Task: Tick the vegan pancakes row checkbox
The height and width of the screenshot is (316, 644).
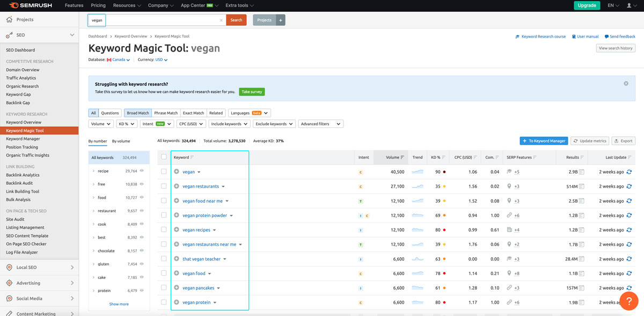Action: [x=164, y=288]
